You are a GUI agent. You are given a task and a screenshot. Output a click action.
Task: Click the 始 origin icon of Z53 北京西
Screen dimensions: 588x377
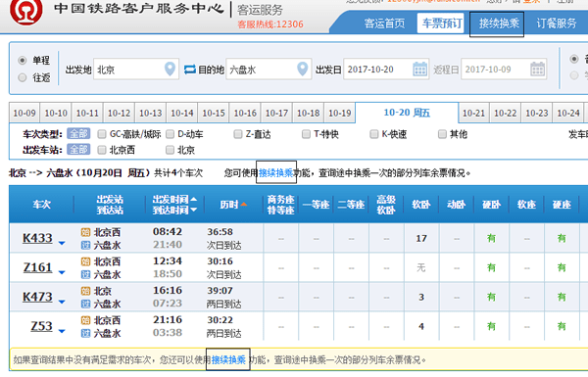[x=86, y=320]
